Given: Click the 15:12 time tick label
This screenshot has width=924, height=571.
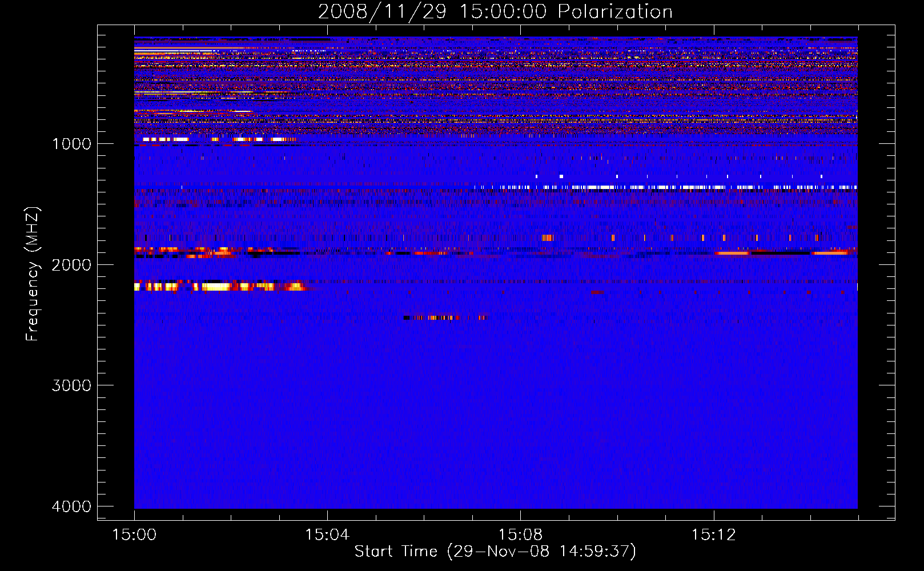Looking at the screenshot, I should pyautogui.click(x=713, y=535).
